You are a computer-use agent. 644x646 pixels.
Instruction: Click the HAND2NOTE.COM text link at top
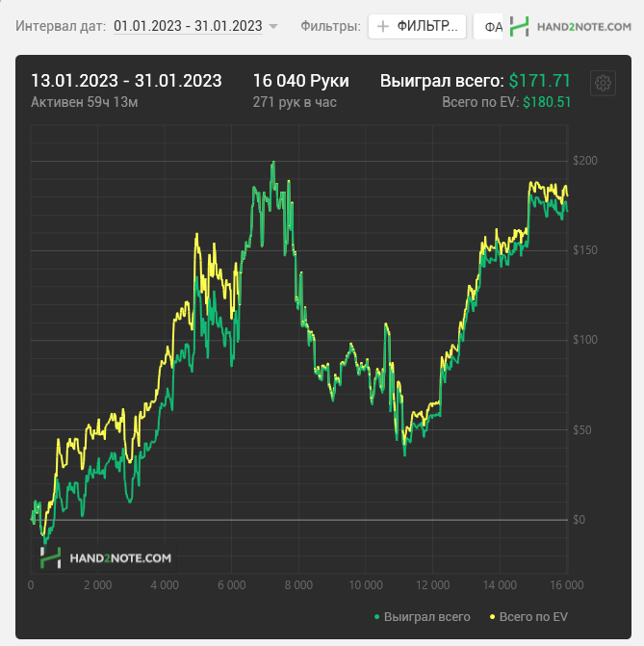[x=584, y=27]
